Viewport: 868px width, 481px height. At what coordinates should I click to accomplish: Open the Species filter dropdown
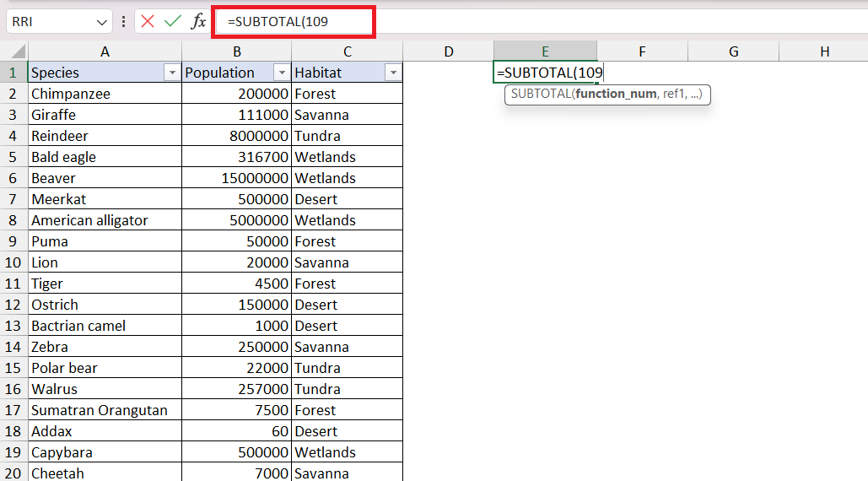click(x=172, y=73)
